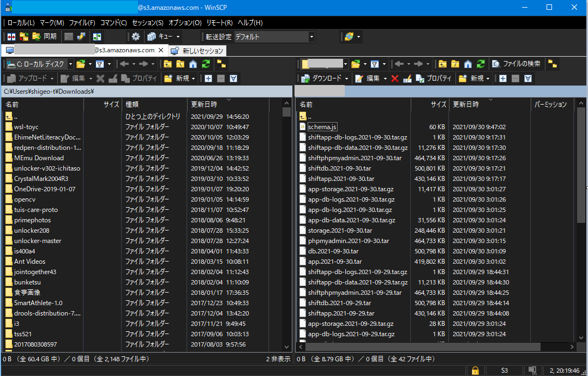Refresh the remote panel directory
Image resolution: width=588 pixels, height=376 pixels.
coord(481,64)
